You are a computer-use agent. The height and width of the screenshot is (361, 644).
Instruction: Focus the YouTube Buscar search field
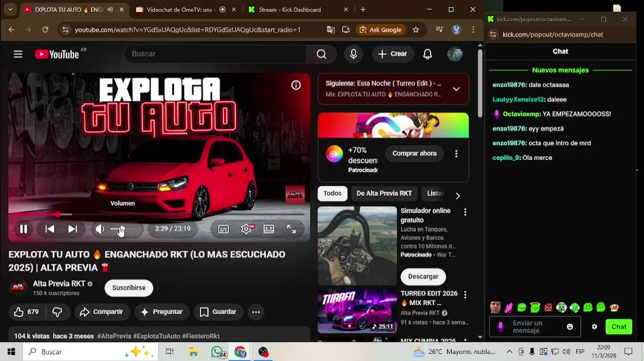point(216,54)
